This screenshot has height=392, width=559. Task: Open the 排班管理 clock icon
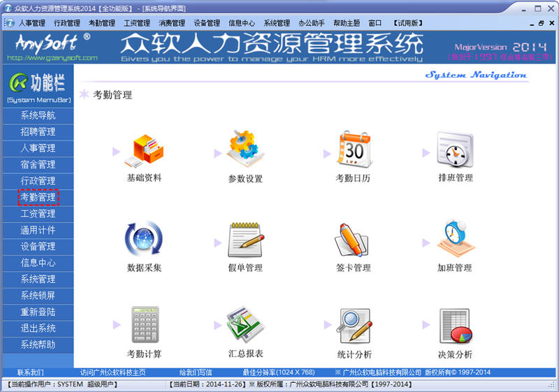click(456, 150)
